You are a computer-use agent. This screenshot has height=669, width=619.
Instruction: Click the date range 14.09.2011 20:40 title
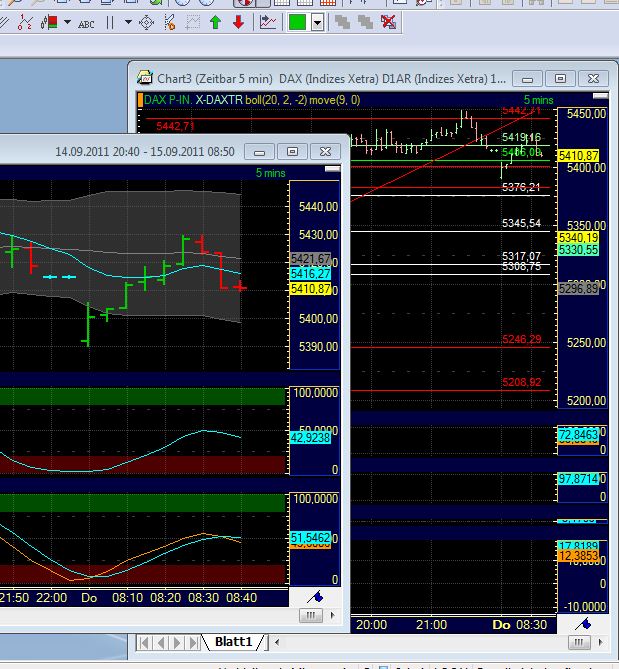click(145, 151)
